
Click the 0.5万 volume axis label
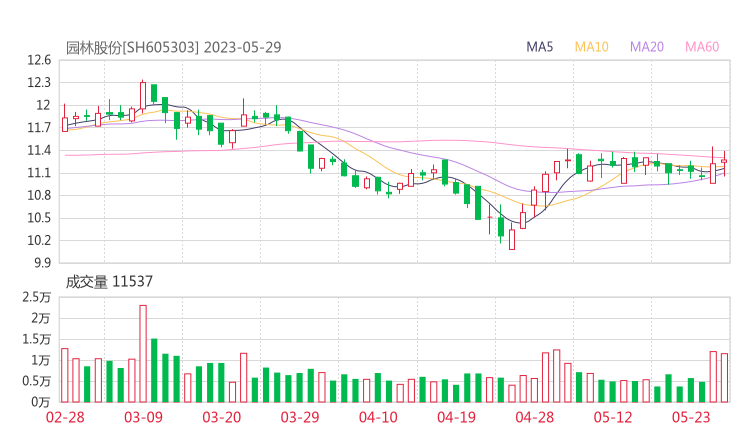[36, 381]
